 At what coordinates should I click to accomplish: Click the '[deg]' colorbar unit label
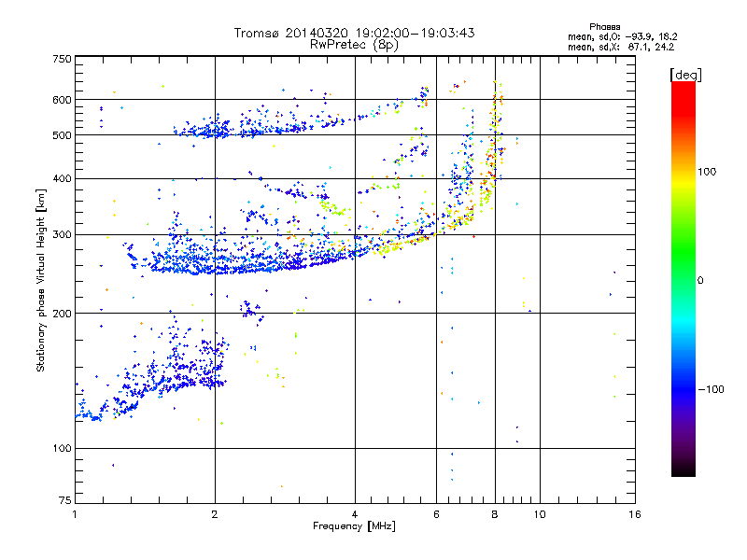[685, 75]
